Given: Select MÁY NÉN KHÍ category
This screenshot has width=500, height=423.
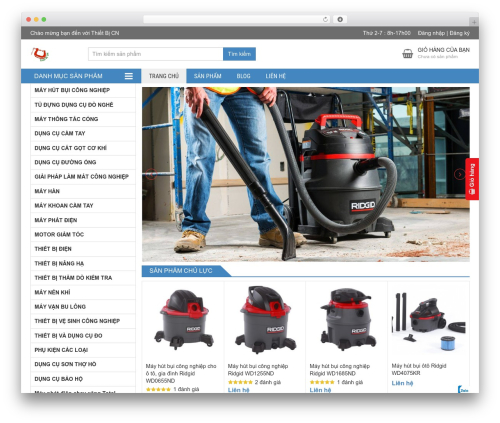Looking at the screenshot, I should tap(83, 292).
